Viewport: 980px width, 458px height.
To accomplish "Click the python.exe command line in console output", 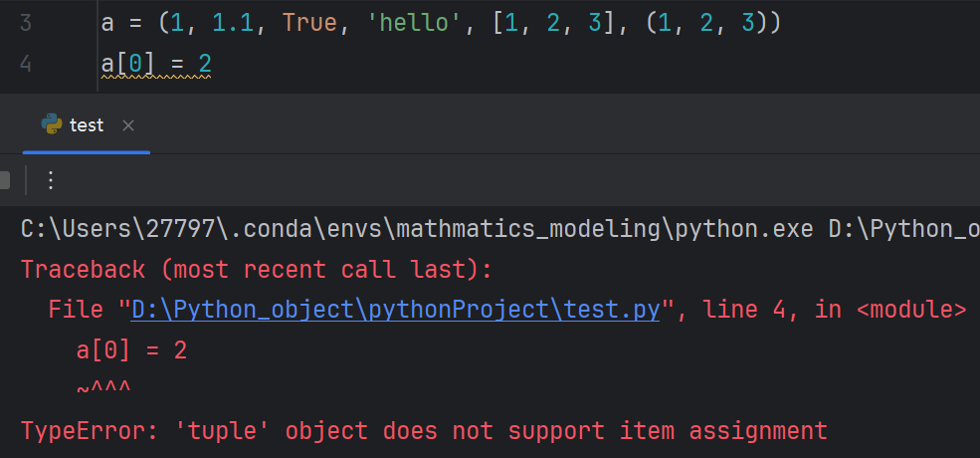I will [500, 230].
